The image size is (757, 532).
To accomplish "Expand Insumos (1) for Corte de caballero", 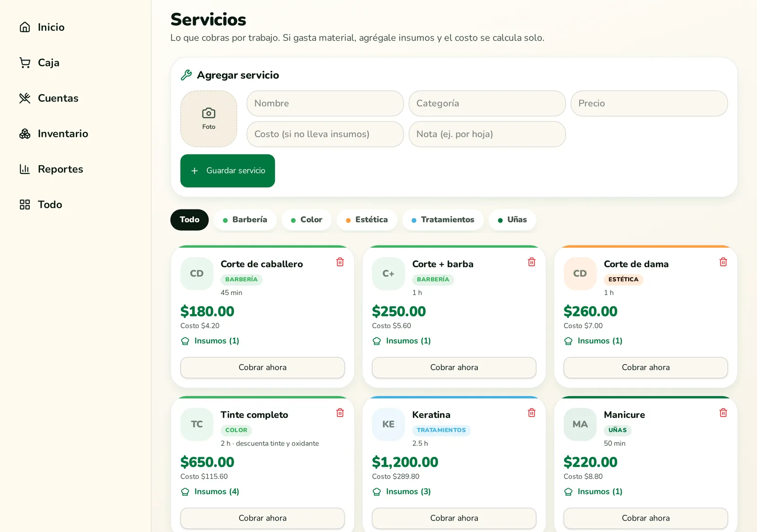I will [x=210, y=341].
